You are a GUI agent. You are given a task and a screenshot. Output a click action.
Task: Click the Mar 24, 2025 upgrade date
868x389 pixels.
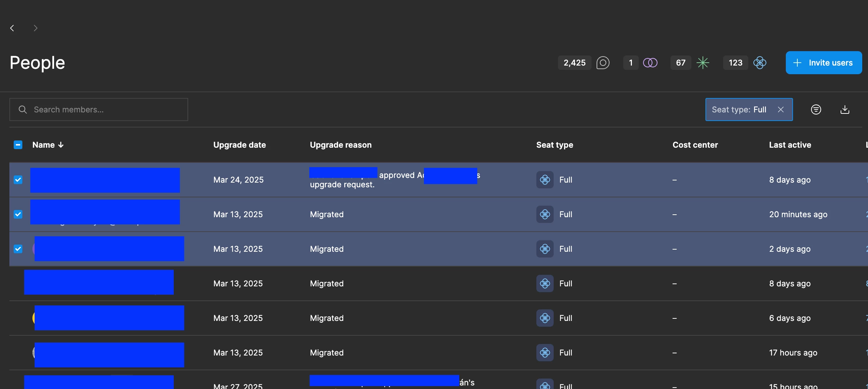(x=238, y=180)
